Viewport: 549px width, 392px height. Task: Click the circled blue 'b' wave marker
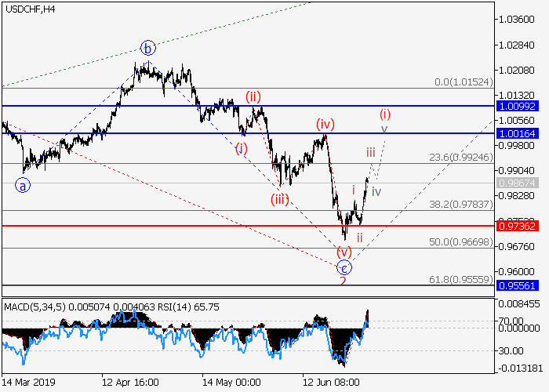click(x=148, y=49)
